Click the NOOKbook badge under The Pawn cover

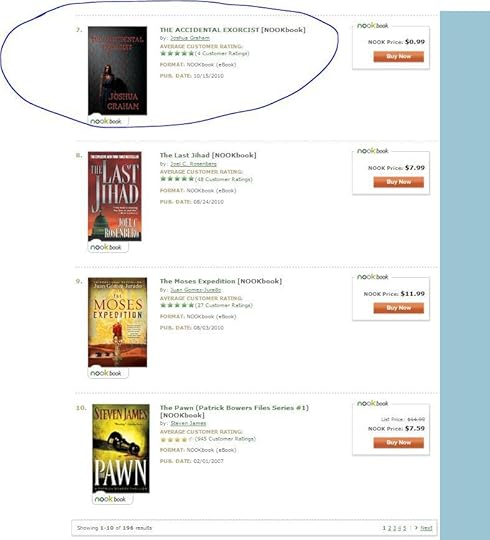coord(112,499)
